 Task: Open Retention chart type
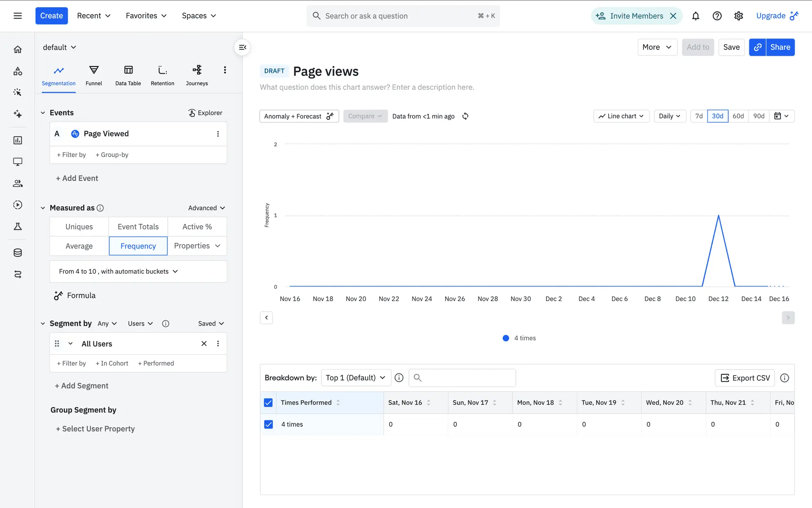[x=162, y=75]
